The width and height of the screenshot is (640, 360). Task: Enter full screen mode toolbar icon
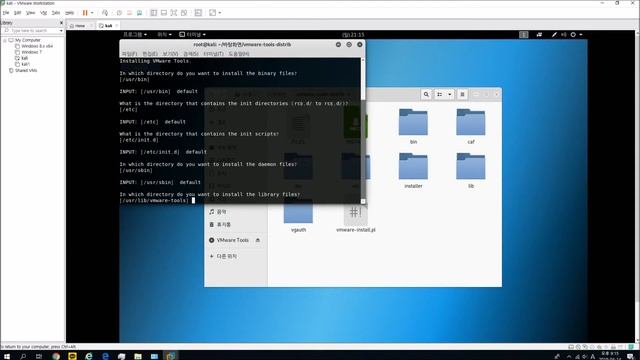pyautogui.click(x=174, y=13)
